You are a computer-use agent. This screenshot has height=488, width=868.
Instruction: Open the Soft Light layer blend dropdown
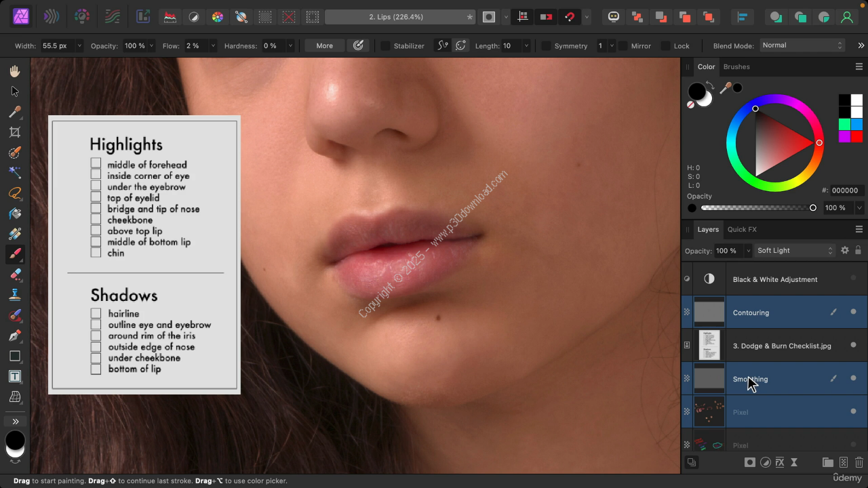795,251
